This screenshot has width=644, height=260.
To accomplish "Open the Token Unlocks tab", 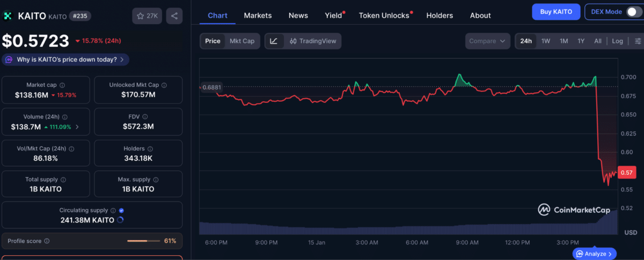I will click(384, 16).
